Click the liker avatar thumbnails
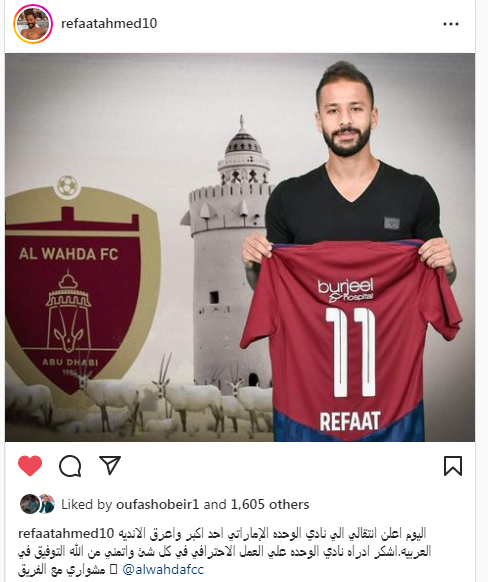488x582 pixels. pyautogui.click(x=37, y=504)
